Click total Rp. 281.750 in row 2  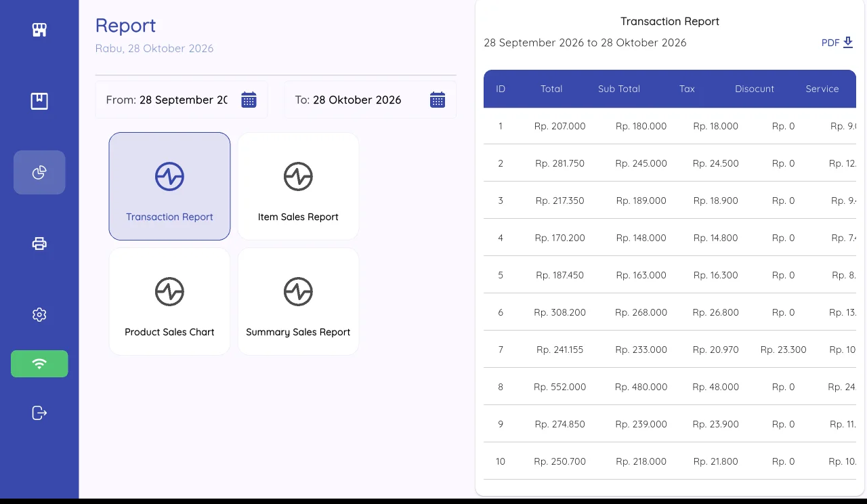click(x=560, y=163)
